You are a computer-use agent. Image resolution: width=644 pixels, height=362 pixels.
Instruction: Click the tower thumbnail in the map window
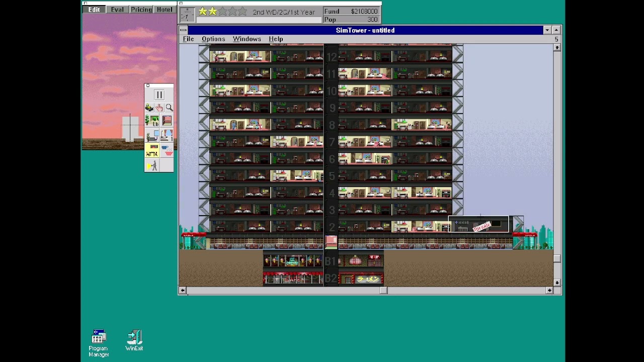(130, 128)
